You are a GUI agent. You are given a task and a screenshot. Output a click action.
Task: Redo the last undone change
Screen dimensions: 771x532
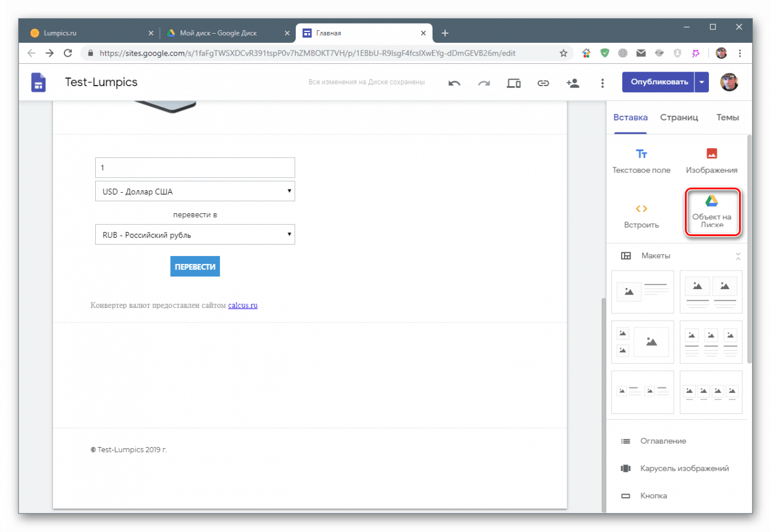pyautogui.click(x=484, y=83)
